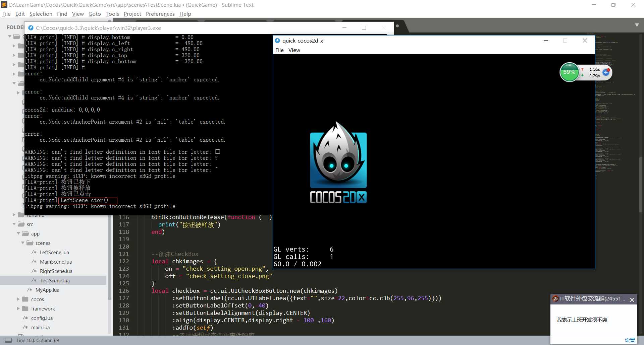Click the main.lua file type icon
The image size is (644, 345).
point(25,327)
